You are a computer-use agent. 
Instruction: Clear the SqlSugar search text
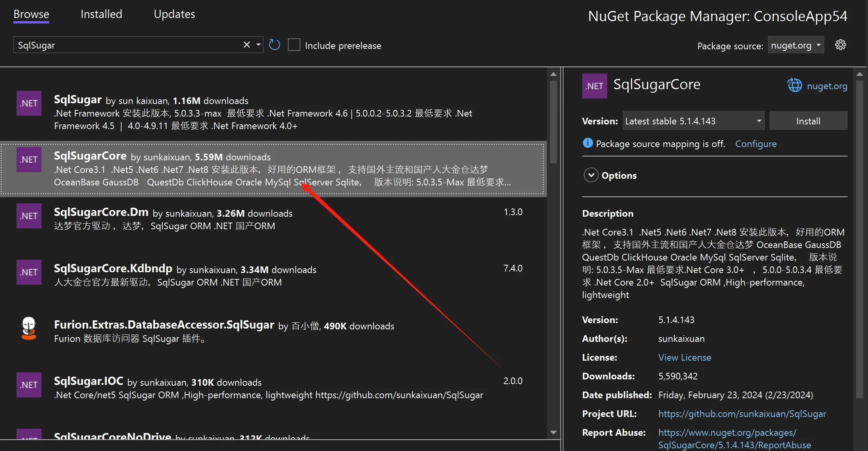click(x=246, y=45)
